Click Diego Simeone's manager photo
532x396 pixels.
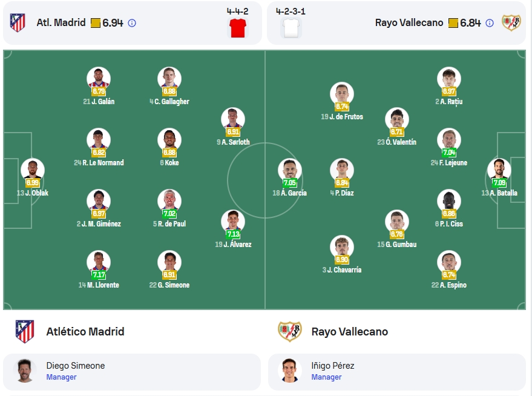pyautogui.click(x=24, y=371)
